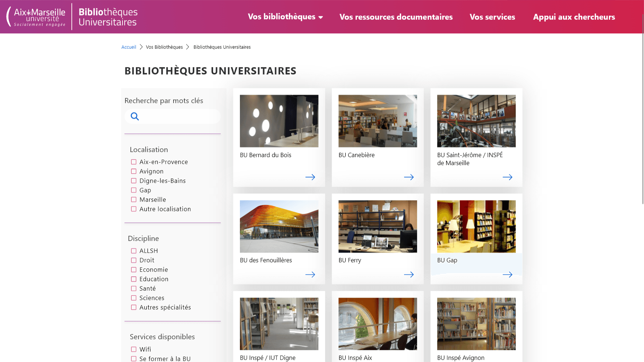Screen dimensions: 644x362
Task: Click the Aix-Marseille Université logo
Action: [x=36, y=17]
